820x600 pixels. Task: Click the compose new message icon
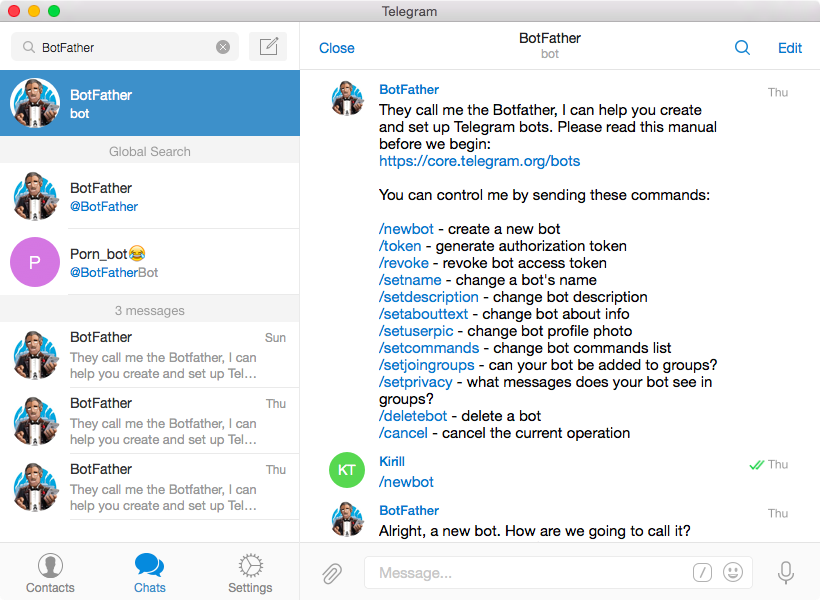(268, 47)
